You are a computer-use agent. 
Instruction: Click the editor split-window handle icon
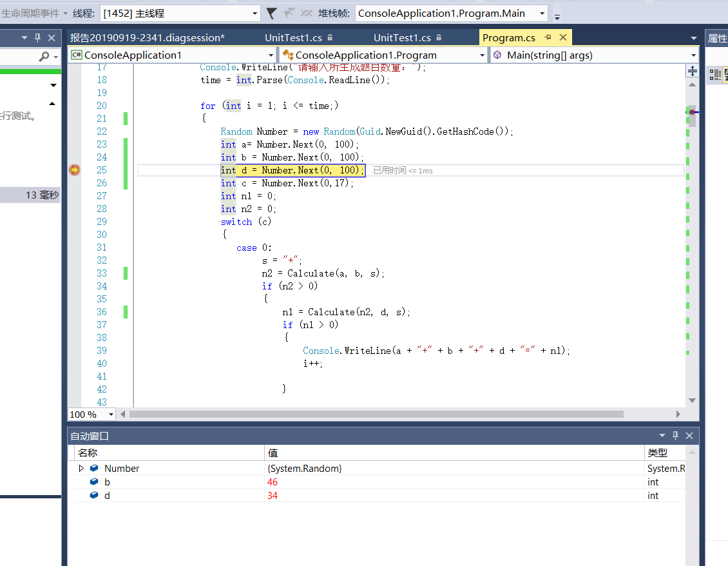pos(693,71)
